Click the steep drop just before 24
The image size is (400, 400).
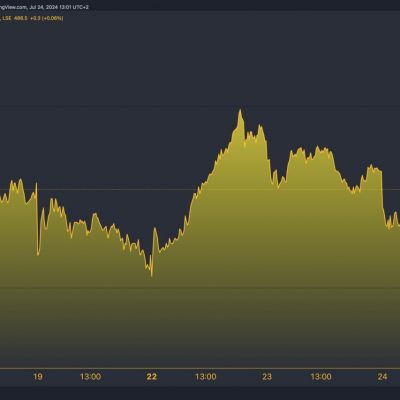(x=382, y=193)
